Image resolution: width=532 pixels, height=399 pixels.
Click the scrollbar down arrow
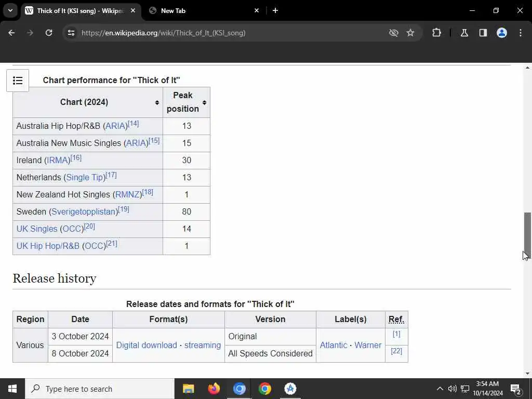tap(527, 374)
